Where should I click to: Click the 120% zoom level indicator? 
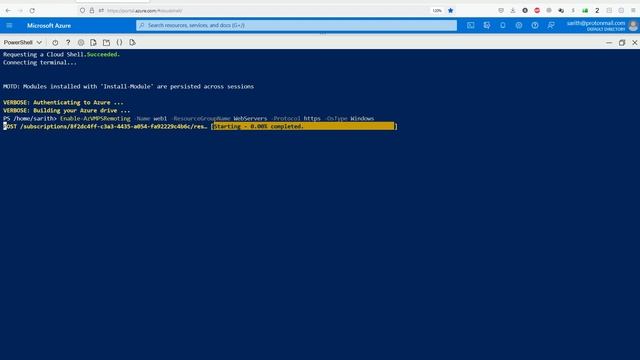tap(437, 11)
